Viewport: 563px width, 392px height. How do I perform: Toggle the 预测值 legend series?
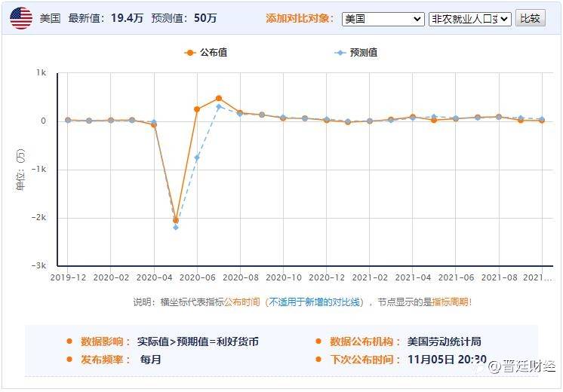pos(355,53)
